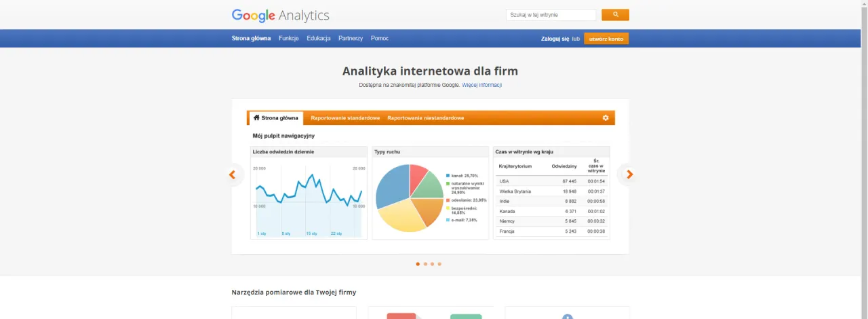Image resolution: width=868 pixels, height=319 pixels.
Task: Click the Indie table row
Action: point(551,202)
